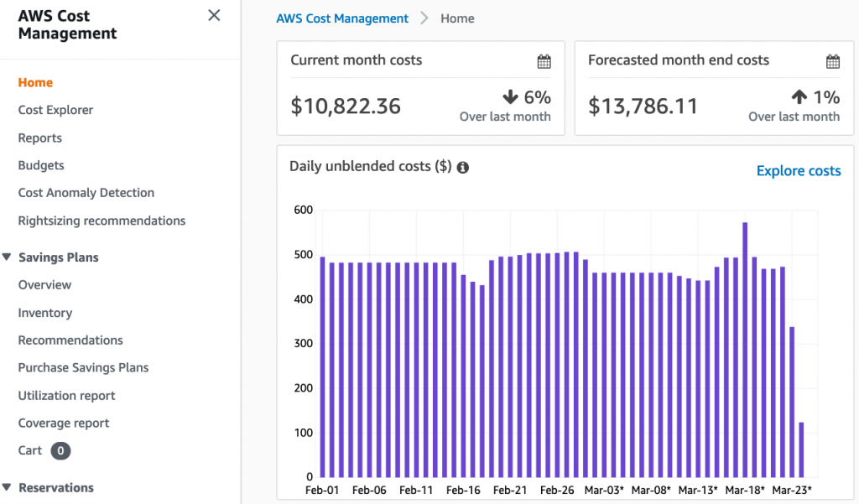Open the Reports sidebar item

(39, 138)
